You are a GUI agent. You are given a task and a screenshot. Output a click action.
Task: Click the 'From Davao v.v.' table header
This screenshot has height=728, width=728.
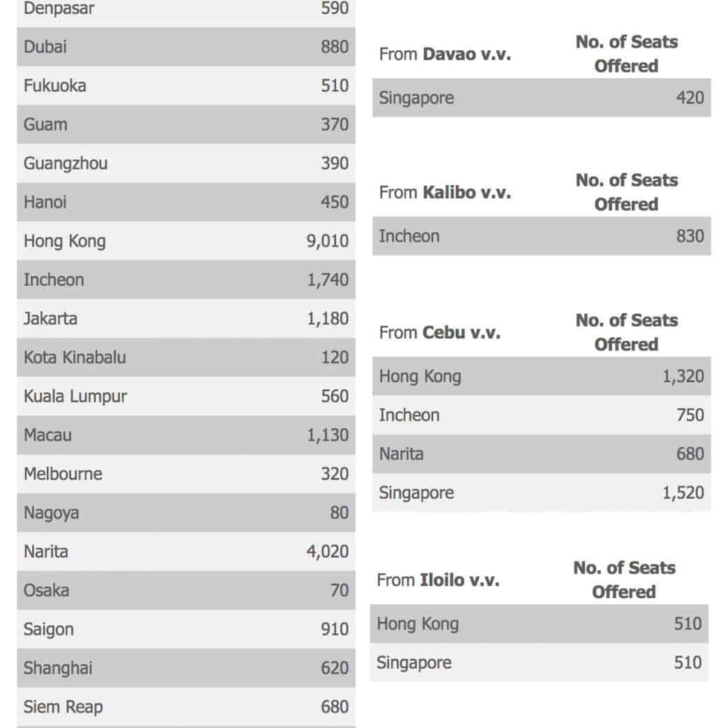coord(445,54)
